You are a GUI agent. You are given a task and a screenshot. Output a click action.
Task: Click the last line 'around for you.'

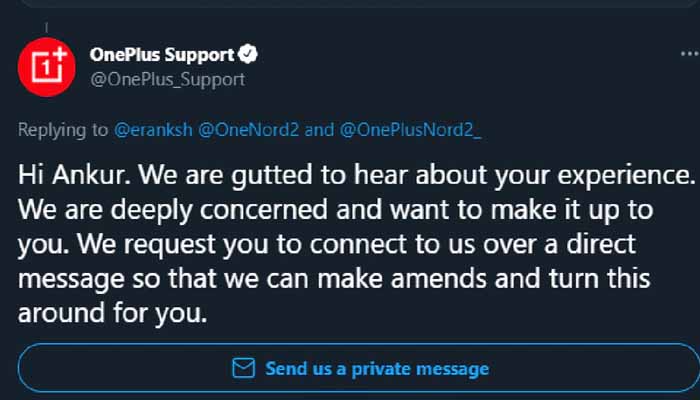point(112,313)
